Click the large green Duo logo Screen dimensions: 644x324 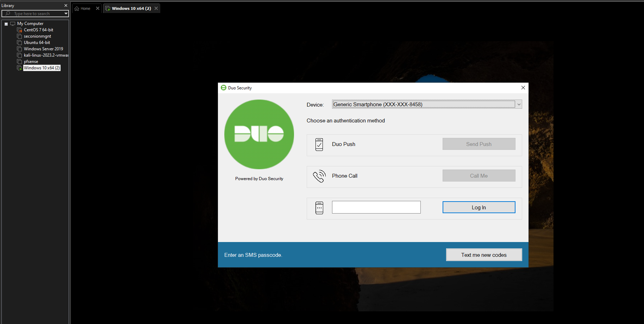coord(259,134)
